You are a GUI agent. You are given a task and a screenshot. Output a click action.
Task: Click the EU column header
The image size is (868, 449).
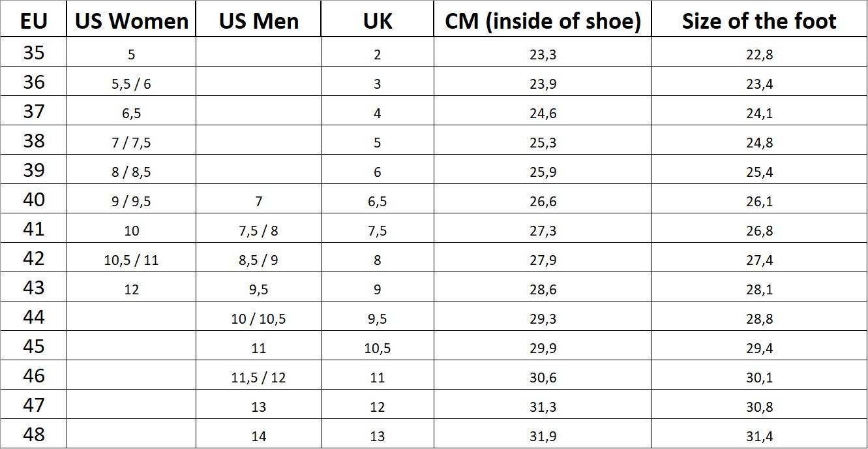(x=34, y=21)
